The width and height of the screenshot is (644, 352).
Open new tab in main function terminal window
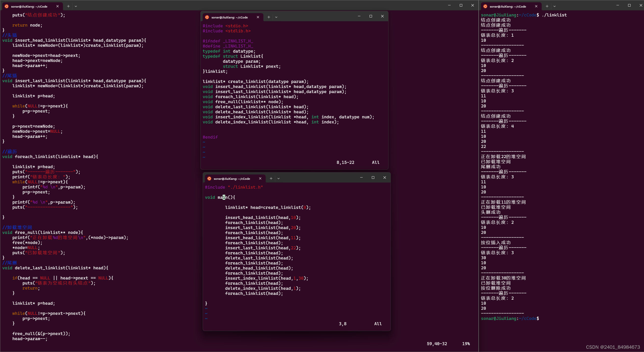pyautogui.click(x=271, y=179)
